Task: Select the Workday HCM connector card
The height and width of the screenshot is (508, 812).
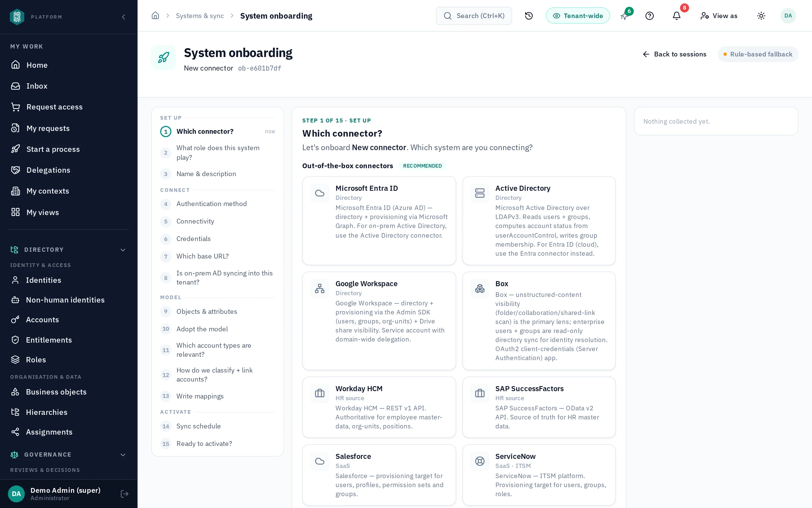Action: tap(379, 407)
